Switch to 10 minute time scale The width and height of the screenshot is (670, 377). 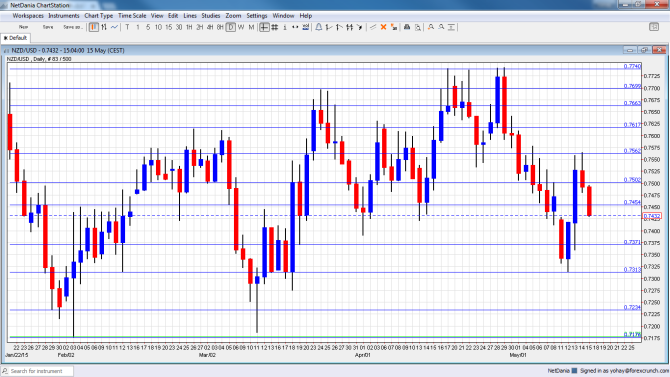point(158,27)
